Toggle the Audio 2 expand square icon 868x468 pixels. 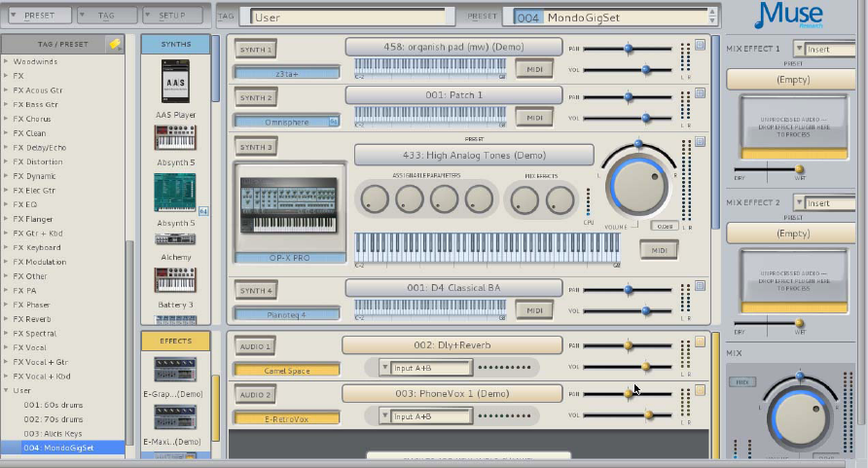pos(701,390)
